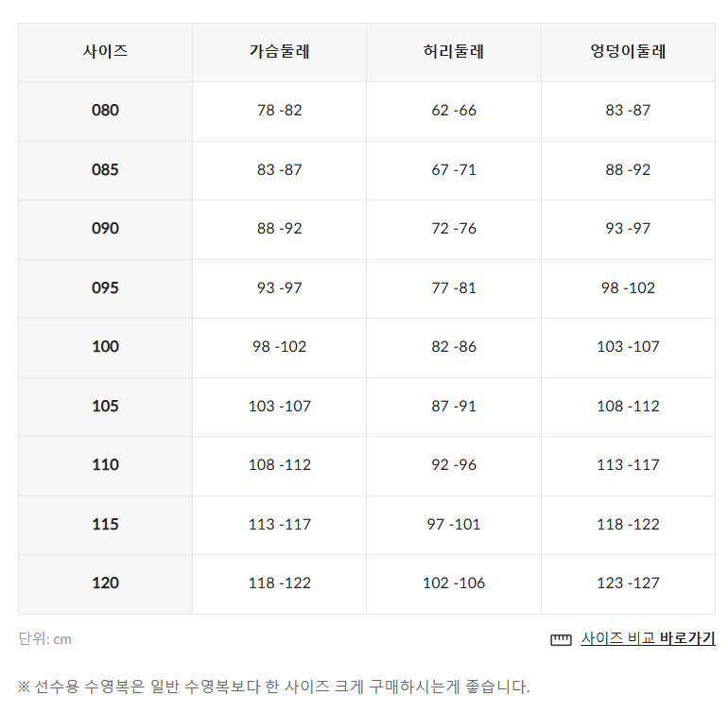Select the 엉덩이둘레 column header

click(628, 51)
